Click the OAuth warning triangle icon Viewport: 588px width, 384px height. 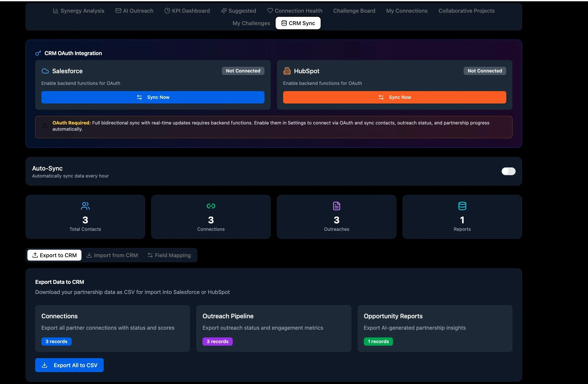click(x=45, y=126)
